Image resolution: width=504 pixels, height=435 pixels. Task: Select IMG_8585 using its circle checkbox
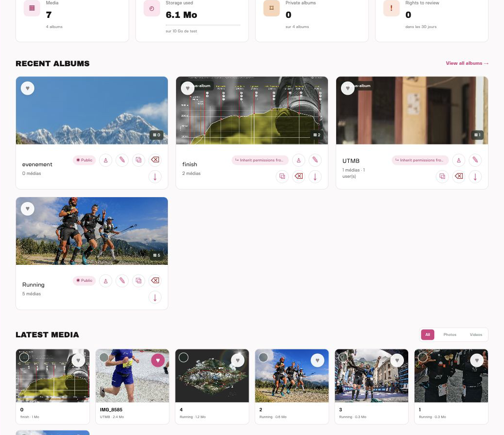pyautogui.click(x=104, y=357)
